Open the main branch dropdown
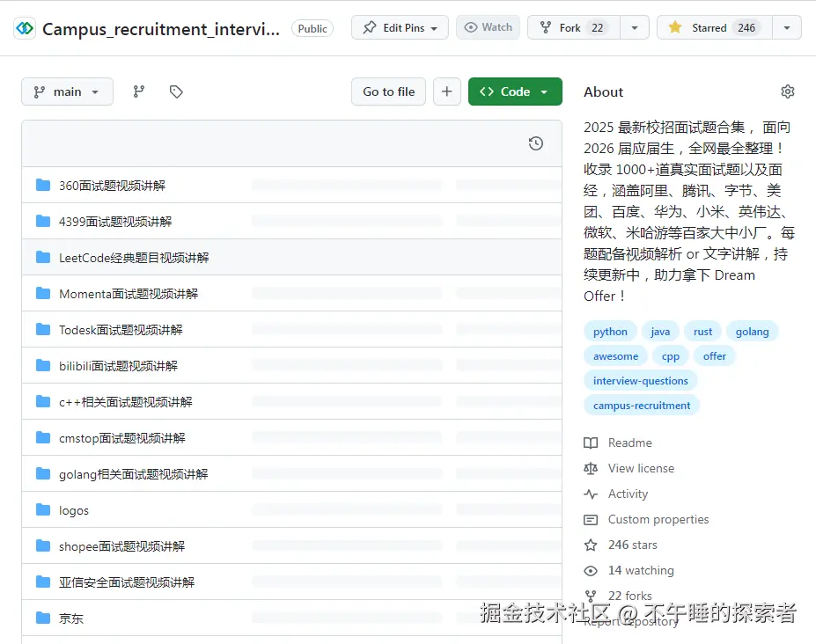The width and height of the screenshot is (816, 644). [66, 91]
